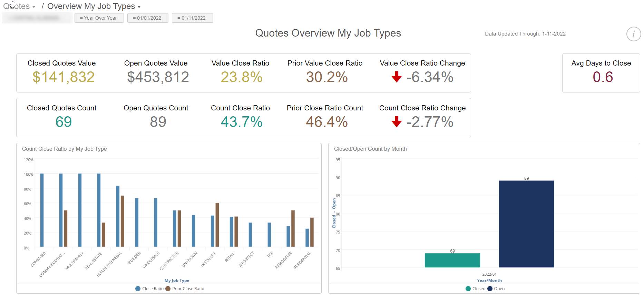This screenshot has height=295, width=644.
Task: Open the dashboard info icon
Action: [x=634, y=34]
